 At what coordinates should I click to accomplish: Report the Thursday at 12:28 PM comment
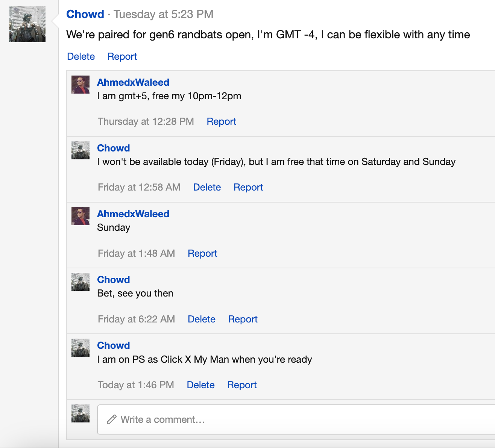222,121
